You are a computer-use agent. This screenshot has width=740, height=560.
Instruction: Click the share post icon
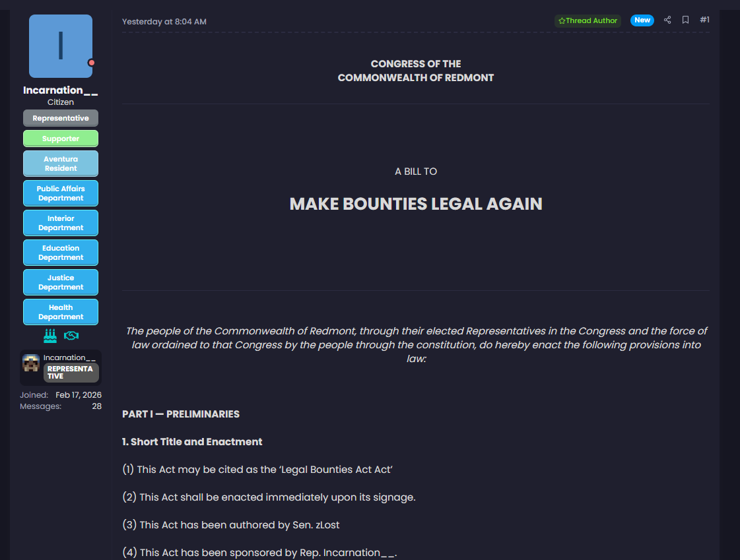(667, 20)
